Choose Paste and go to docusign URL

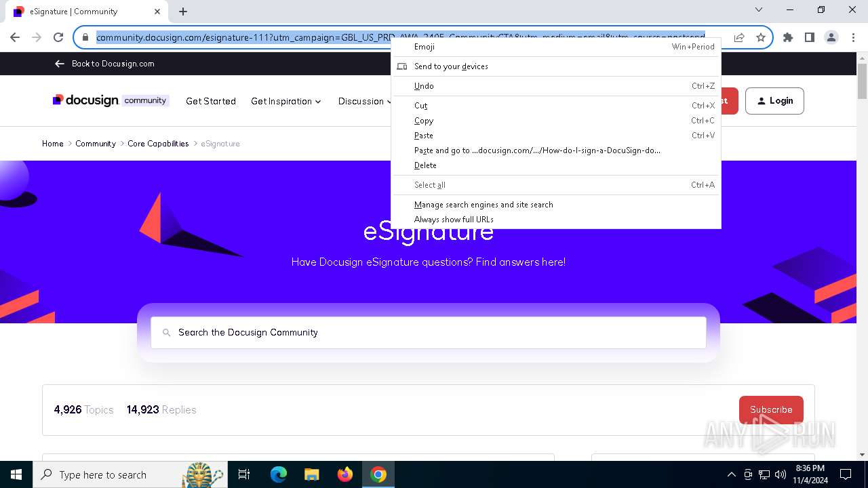556,150
